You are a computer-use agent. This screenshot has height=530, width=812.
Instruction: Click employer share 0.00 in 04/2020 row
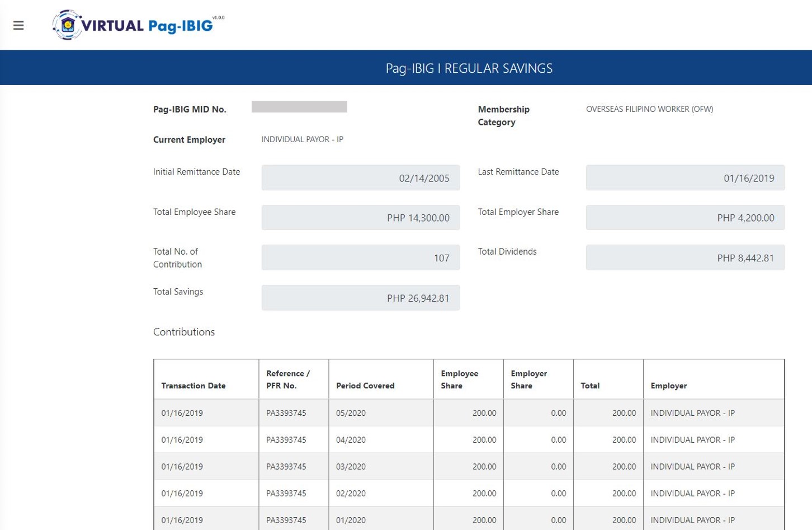(x=558, y=440)
